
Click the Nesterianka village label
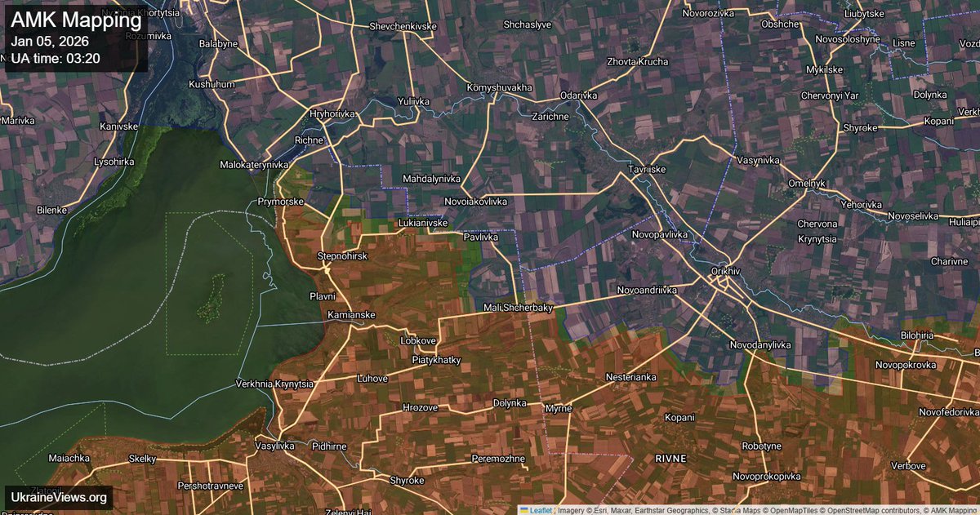tap(631, 377)
